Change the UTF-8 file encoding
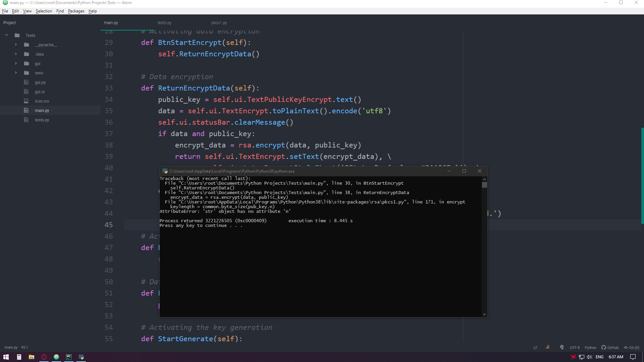This screenshot has height=362, width=644. coord(575,348)
